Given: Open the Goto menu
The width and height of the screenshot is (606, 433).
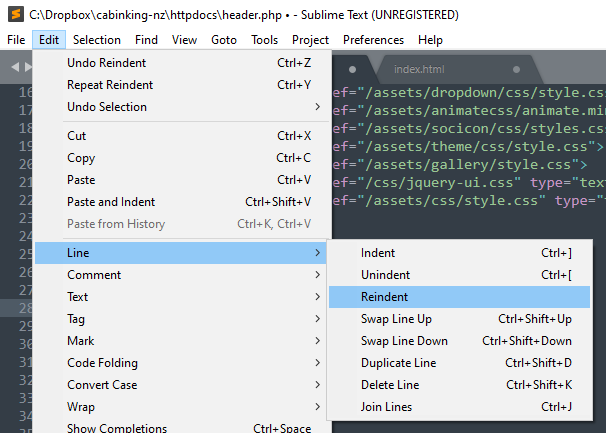Looking at the screenshot, I should pos(224,40).
